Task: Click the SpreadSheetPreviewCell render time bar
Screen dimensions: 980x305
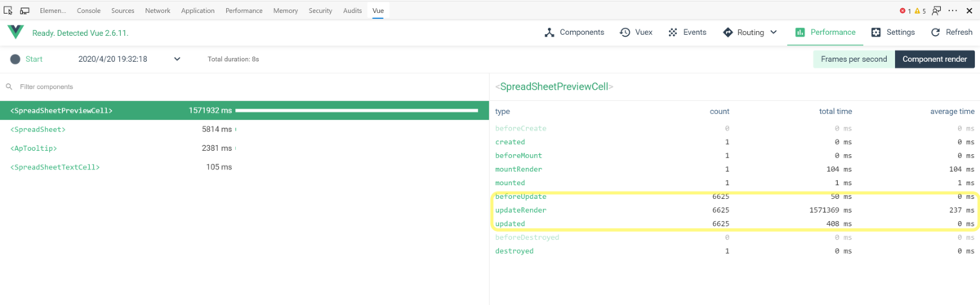Action: click(357, 110)
